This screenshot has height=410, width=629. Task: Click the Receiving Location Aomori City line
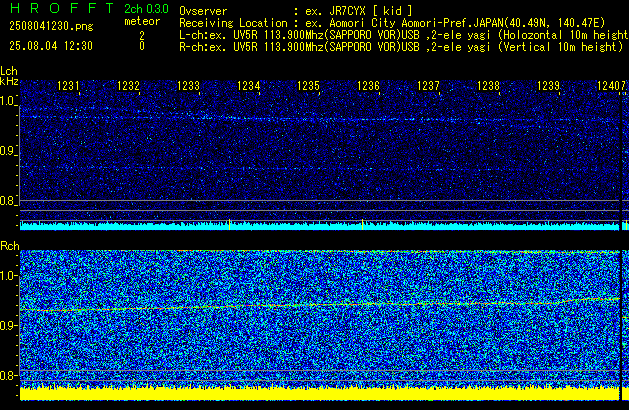(392, 23)
